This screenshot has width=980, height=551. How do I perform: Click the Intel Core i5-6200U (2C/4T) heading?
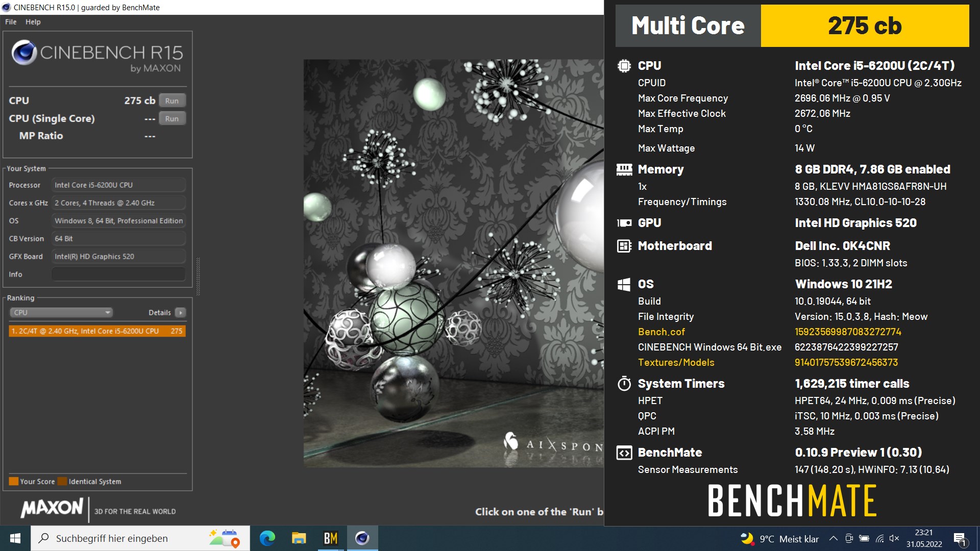tap(874, 66)
